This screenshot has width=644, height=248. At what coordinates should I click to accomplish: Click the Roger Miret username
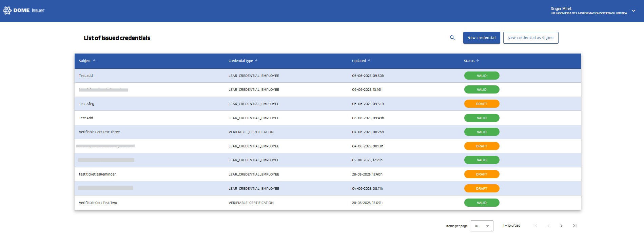pos(561,9)
